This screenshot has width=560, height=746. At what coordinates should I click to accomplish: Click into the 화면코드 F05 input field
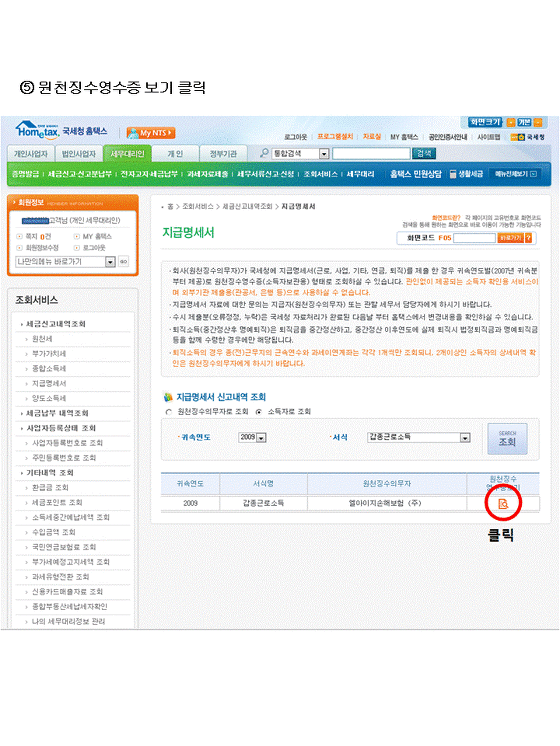point(474,238)
